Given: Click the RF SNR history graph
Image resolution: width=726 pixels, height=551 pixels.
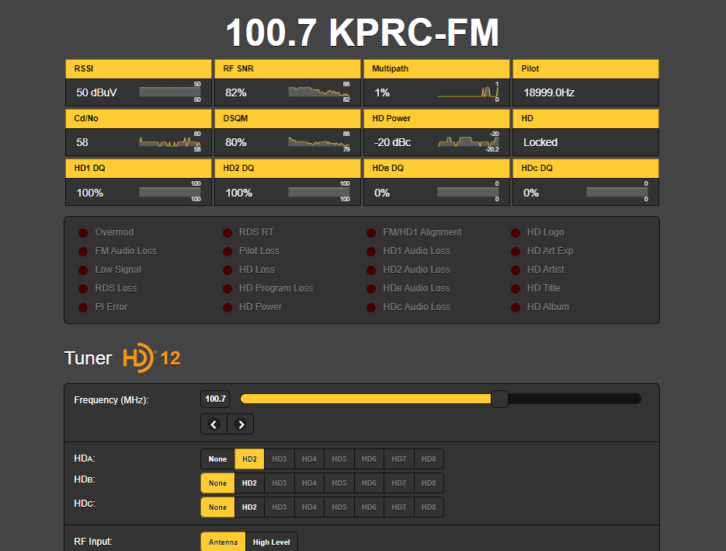Looking at the screenshot, I should point(319,92).
